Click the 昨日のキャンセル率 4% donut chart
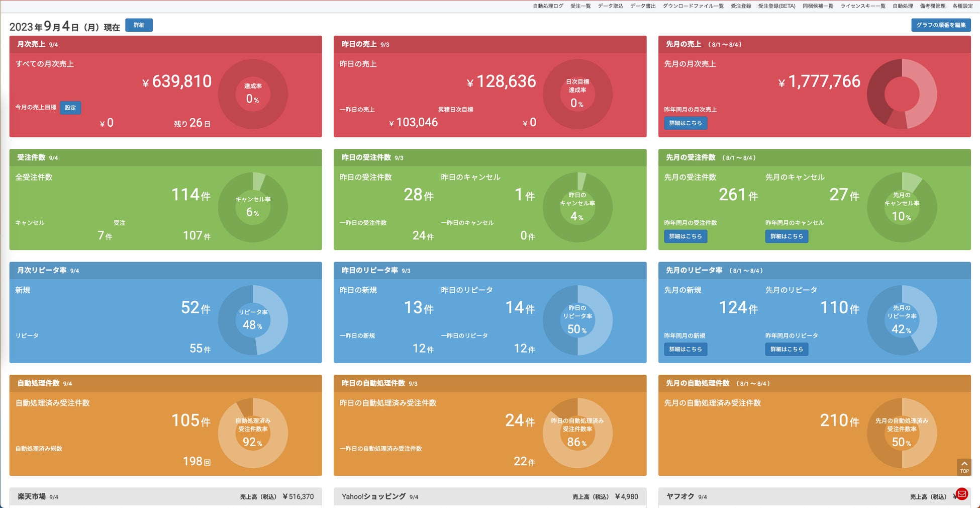Screen dimensions: 980x508 click(x=577, y=207)
